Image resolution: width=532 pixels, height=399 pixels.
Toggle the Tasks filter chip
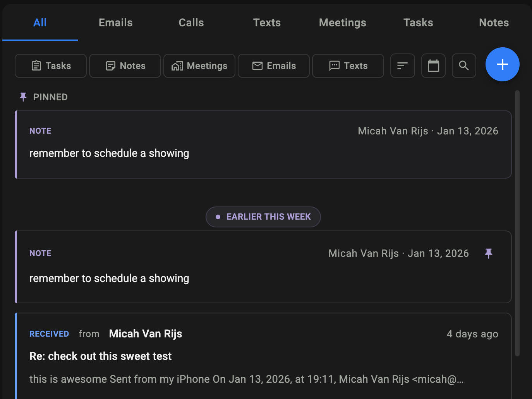51,66
